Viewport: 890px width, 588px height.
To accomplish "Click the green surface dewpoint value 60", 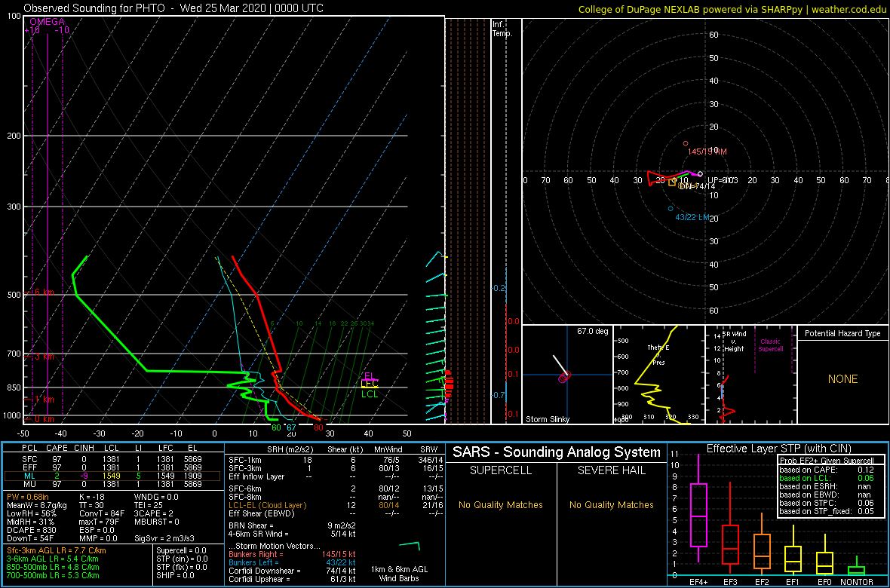I will pos(276,427).
